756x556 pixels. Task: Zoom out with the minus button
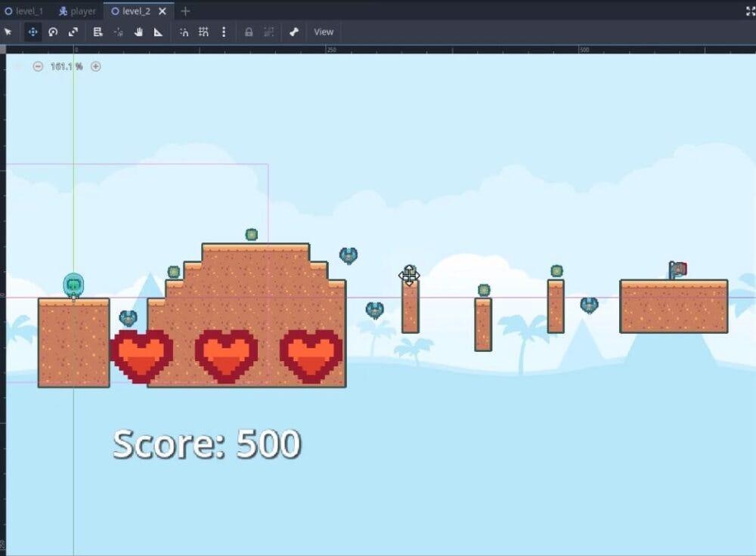[x=38, y=66]
